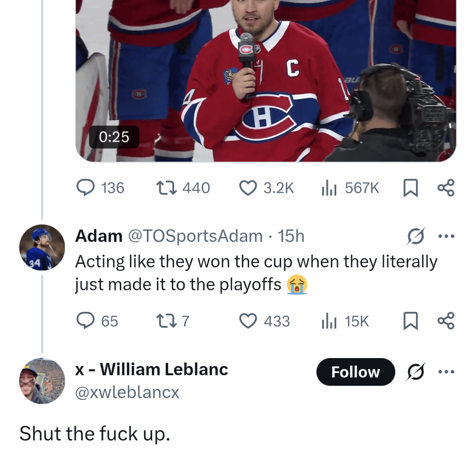Screen dimensions: 476x451
Task: Reply to Adam's playoff comment
Action: click(x=86, y=321)
